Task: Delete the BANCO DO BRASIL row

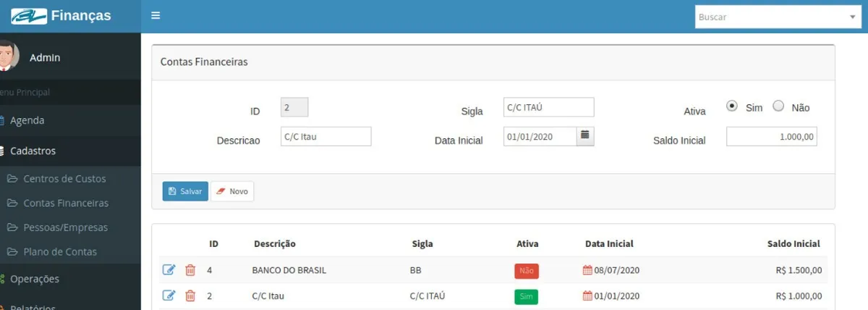Action: 190,270
